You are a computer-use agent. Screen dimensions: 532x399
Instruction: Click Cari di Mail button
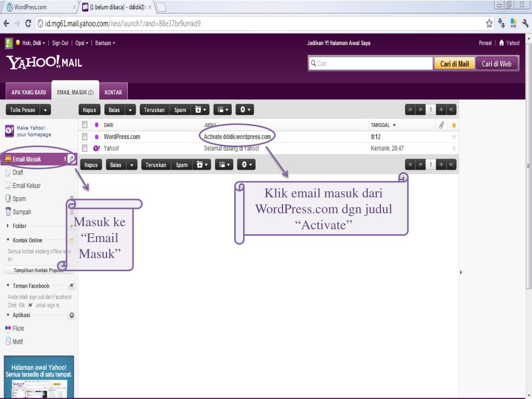click(454, 64)
